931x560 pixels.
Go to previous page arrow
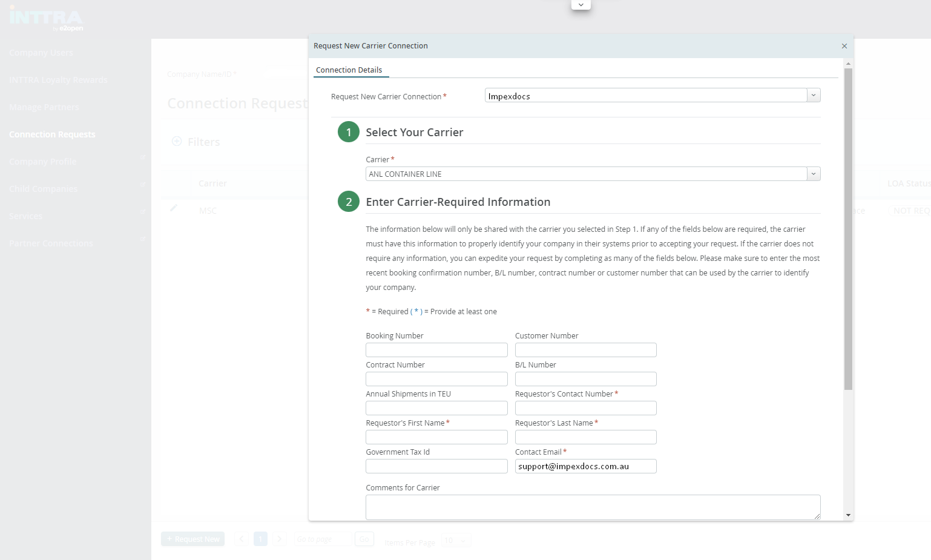[x=242, y=539]
